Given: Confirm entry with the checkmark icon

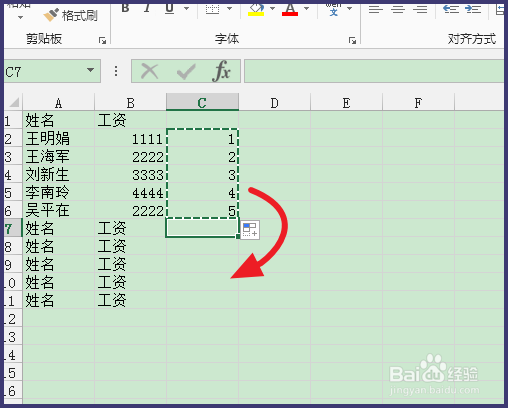Looking at the screenshot, I should [186, 71].
